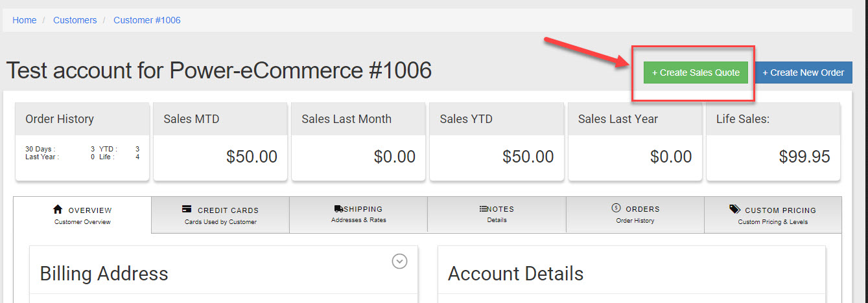This screenshot has width=868, height=303.
Task: Click the Create New Order button
Action: tap(803, 73)
